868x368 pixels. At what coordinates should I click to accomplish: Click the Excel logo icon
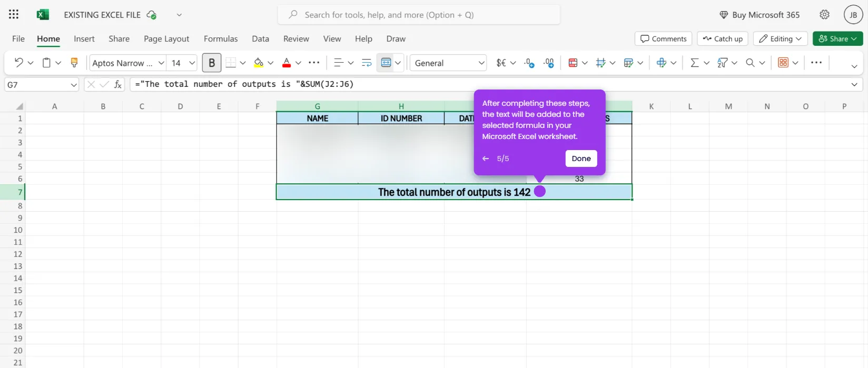pos(43,15)
